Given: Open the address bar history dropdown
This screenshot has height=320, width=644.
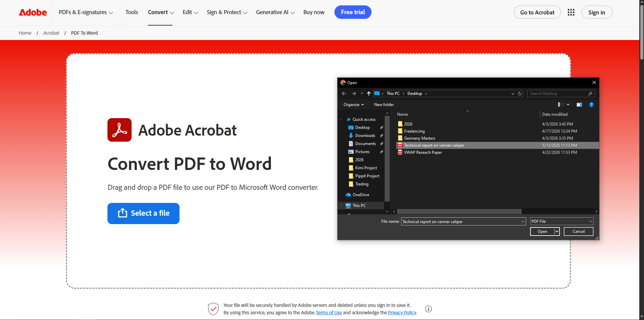Looking at the screenshot, I should pos(513,94).
